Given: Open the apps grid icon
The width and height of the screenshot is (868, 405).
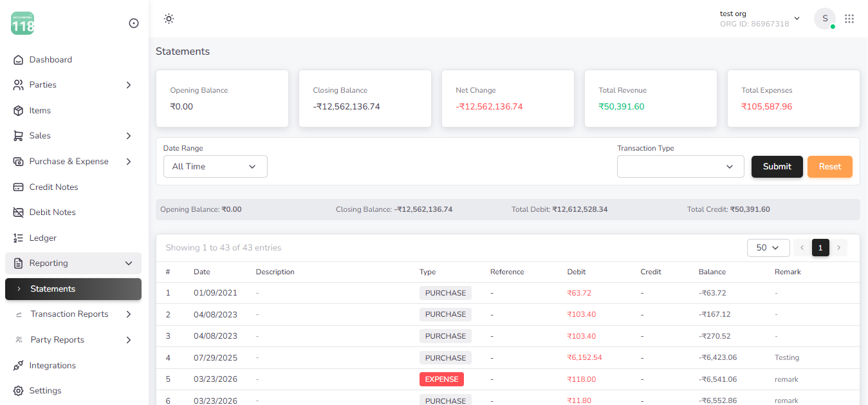Looking at the screenshot, I should (849, 19).
